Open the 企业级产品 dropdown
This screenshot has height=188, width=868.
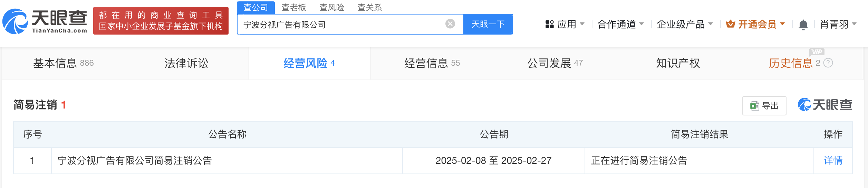685,24
